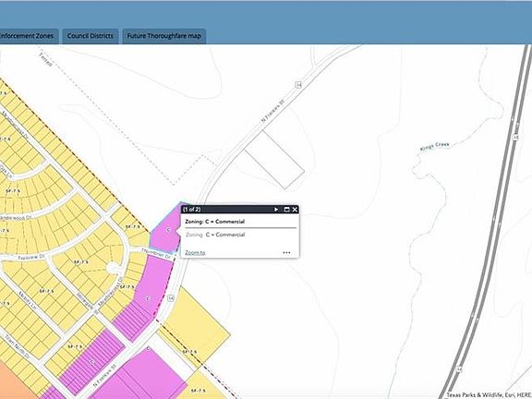532x399 pixels.
Task: Click route 14 shield on N Frances St north
Action: tap(298, 84)
